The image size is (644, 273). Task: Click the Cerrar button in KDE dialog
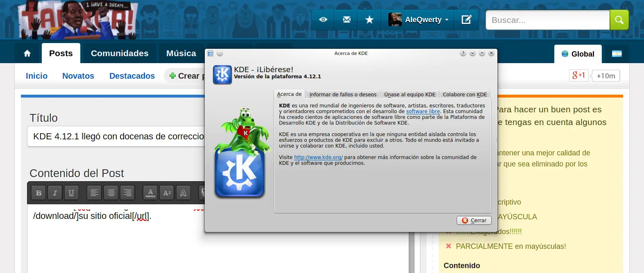pos(474,221)
